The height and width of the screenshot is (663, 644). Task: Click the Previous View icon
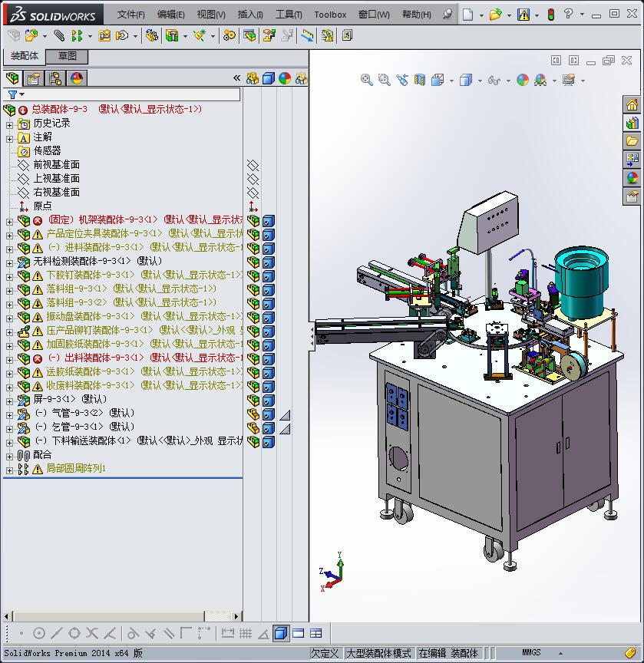402,80
